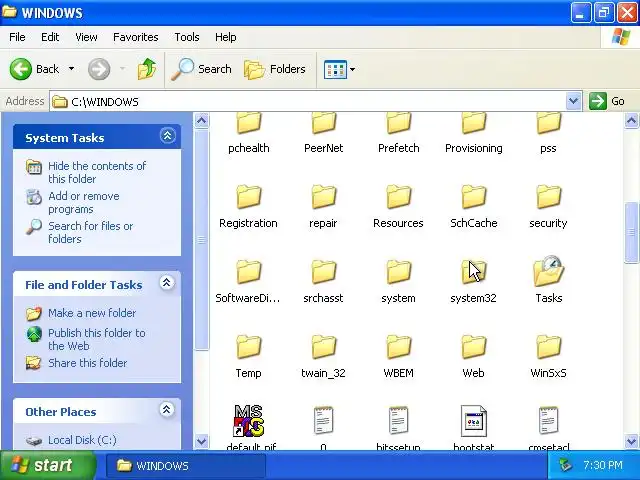Image resolution: width=640 pixels, height=480 pixels.
Task: Select the WinSxS folder icon
Action: click(549, 347)
